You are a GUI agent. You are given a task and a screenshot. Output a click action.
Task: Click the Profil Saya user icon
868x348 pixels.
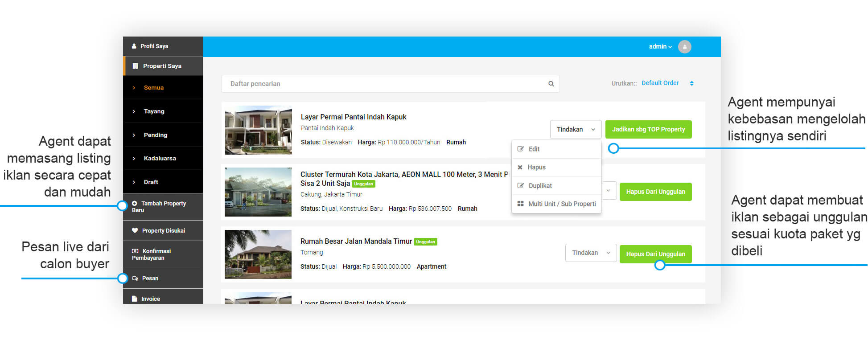click(x=134, y=46)
